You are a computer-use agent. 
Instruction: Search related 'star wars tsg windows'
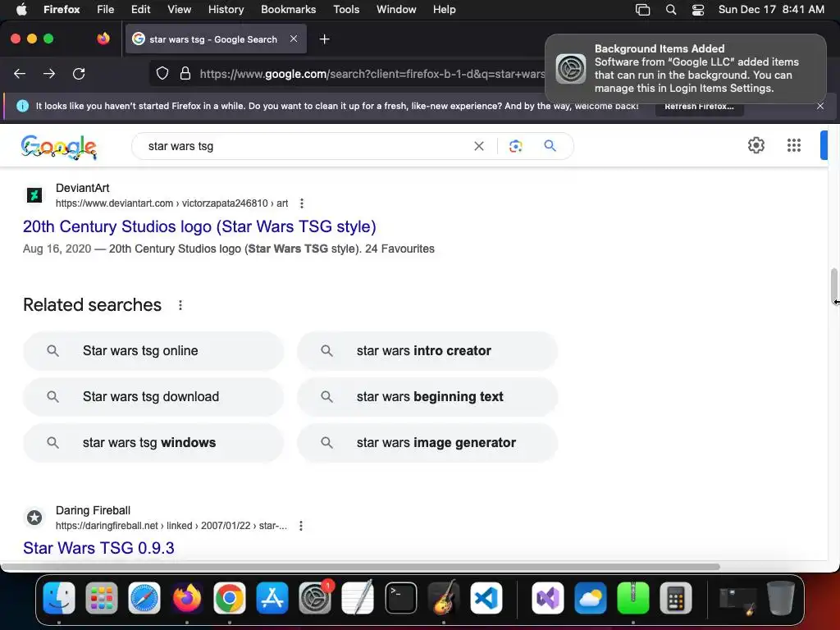pos(153,443)
